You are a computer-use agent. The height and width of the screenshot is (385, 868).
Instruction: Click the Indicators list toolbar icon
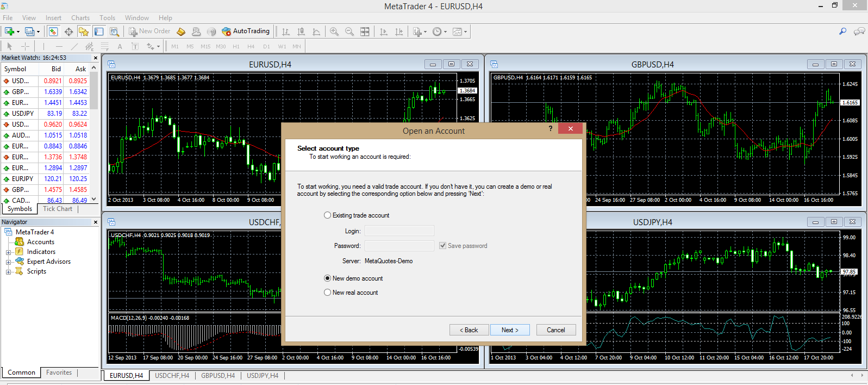click(x=417, y=32)
